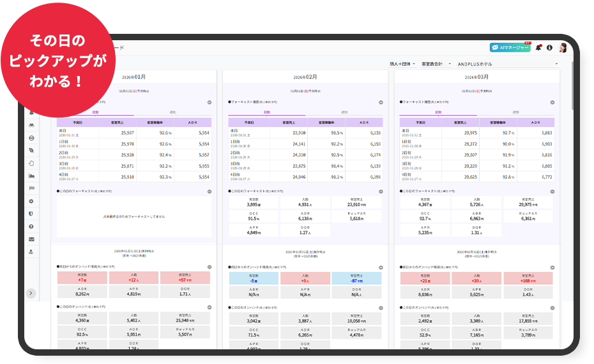Viewport: 594px width, 364px height.
Task: Collapse February's フォーキャスト履歴 section
Action: click(x=381, y=102)
